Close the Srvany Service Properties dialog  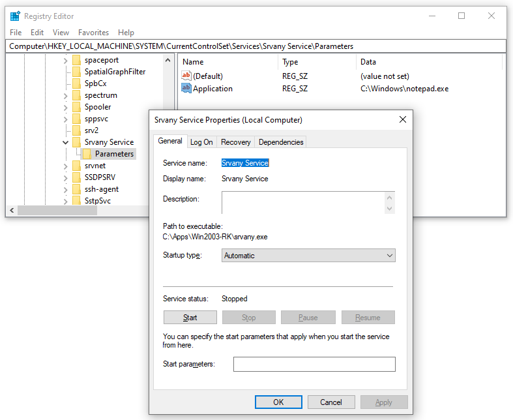pos(403,119)
